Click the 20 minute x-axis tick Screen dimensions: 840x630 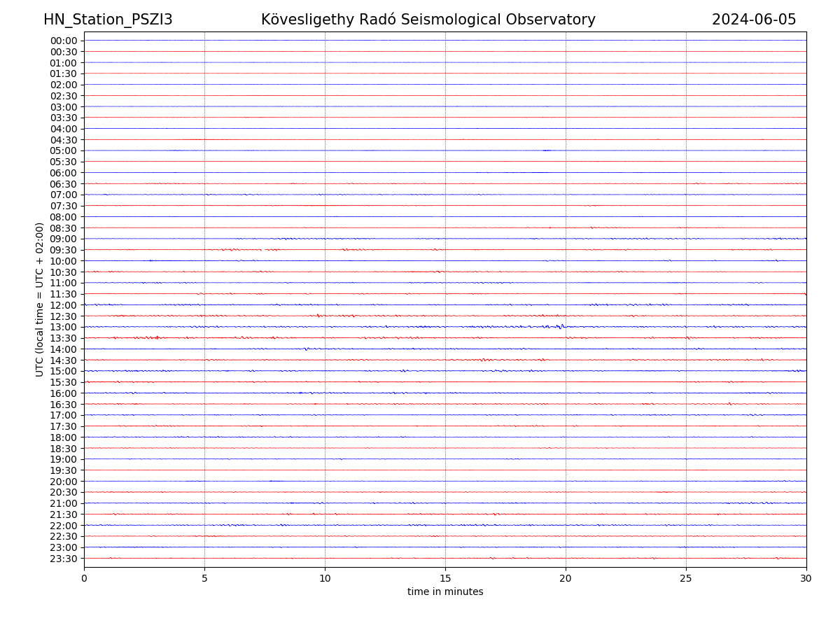566,578
